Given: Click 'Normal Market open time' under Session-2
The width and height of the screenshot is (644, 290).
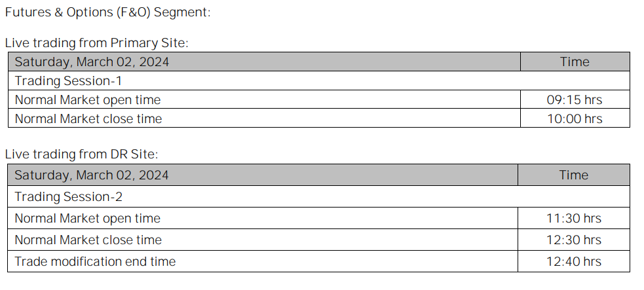Looking at the screenshot, I should coord(88,218).
